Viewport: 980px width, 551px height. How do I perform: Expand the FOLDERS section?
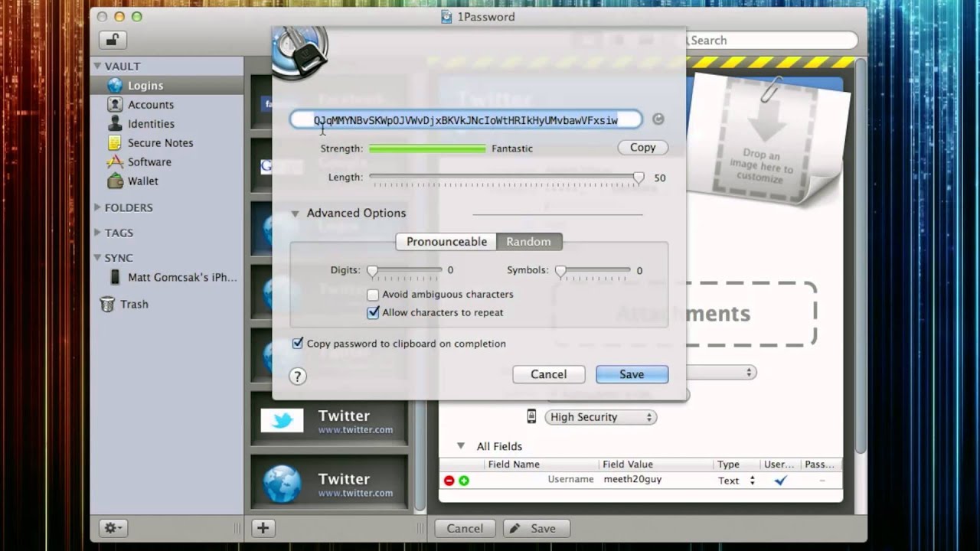click(x=97, y=207)
